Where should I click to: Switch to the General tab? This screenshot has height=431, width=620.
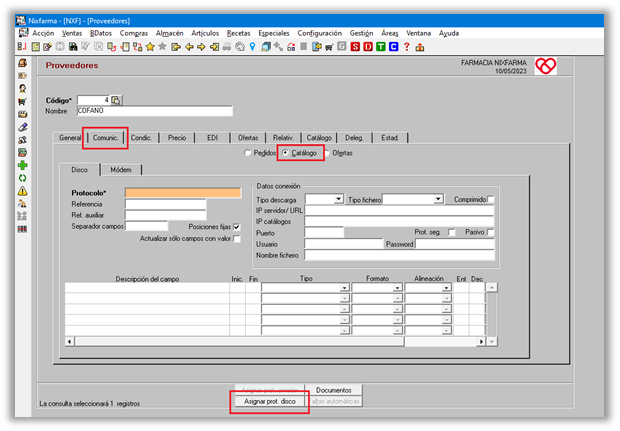70,138
